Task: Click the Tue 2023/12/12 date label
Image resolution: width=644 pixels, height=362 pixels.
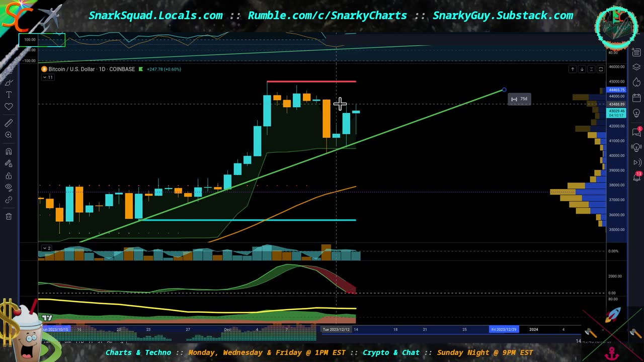Action: 336,329
